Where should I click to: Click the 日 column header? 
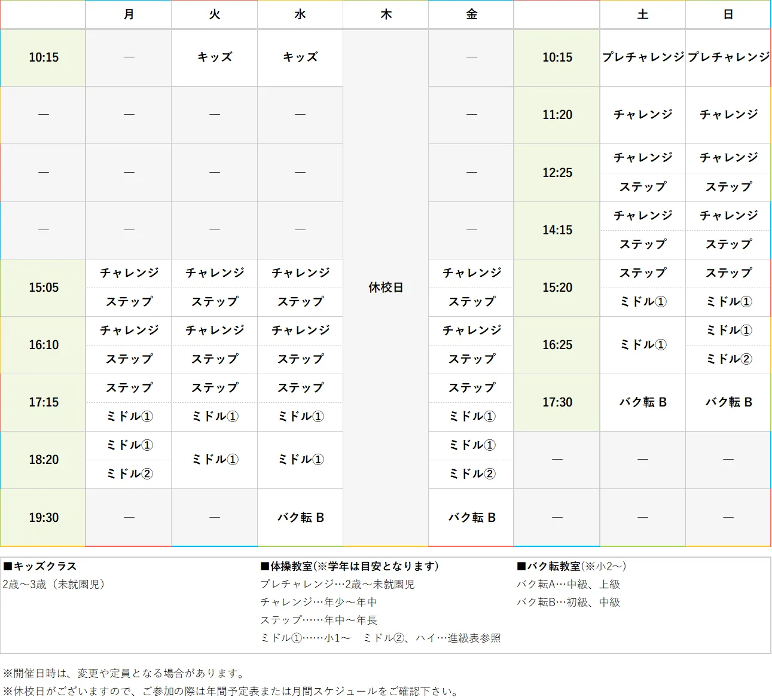727,14
